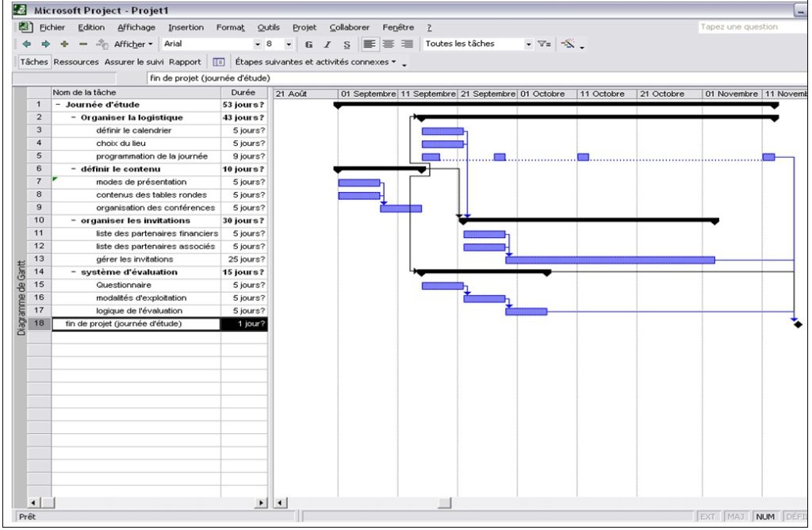Screen dimensions: 812x530
Task: Open the Outils menu
Action: pos(268,27)
